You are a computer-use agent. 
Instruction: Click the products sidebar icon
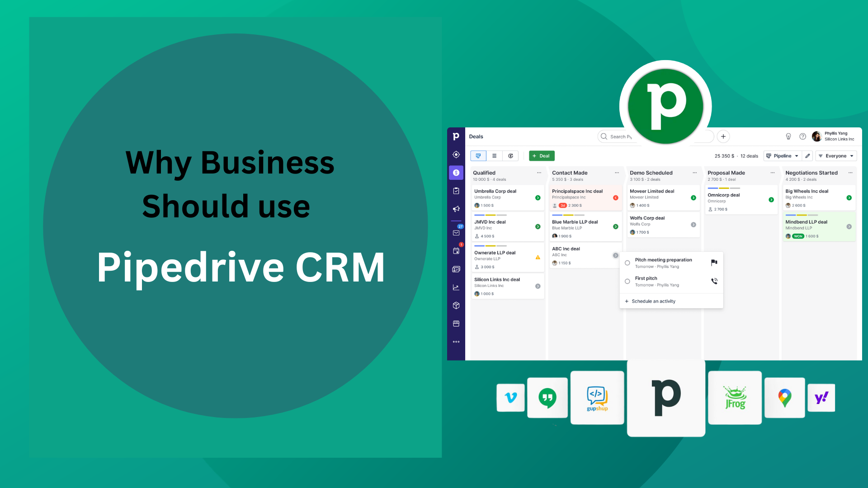pyautogui.click(x=457, y=306)
